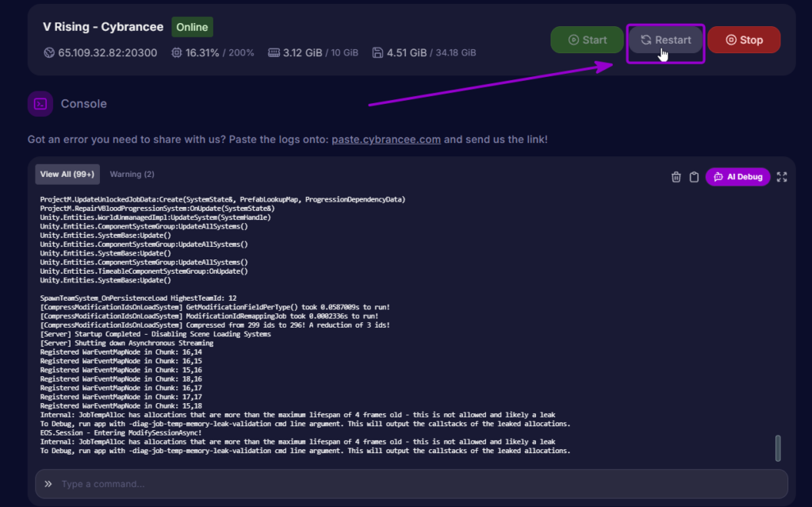812x507 pixels.
Task: Click the 'V Rising - Cybrancee' server title
Action: tap(103, 27)
